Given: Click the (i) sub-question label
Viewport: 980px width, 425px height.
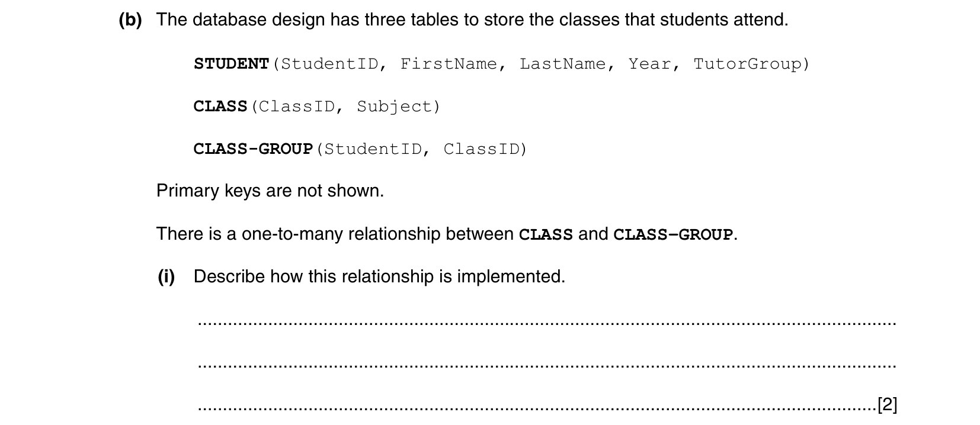Looking at the screenshot, I should (166, 276).
